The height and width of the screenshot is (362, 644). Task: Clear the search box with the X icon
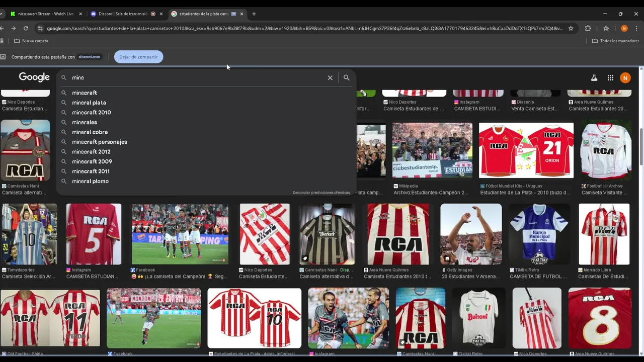330,78
